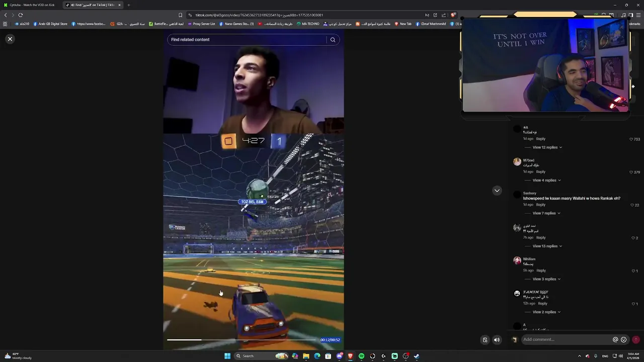Reload the current page
644x362 pixels.
coord(21,15)
